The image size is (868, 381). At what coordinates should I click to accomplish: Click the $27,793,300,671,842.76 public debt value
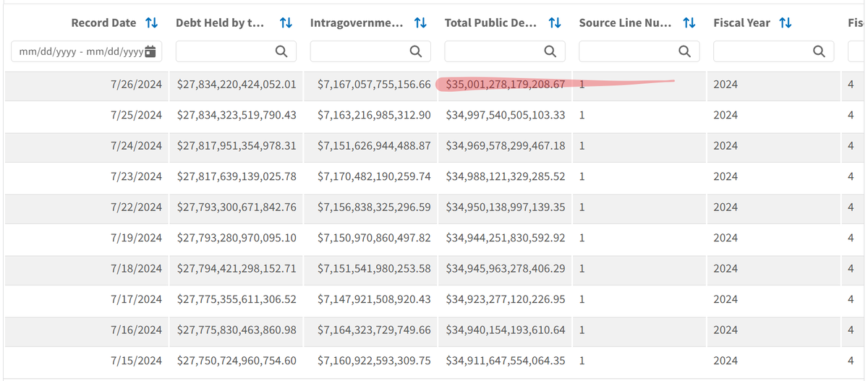pyautogui.click(x=237, y=207)
